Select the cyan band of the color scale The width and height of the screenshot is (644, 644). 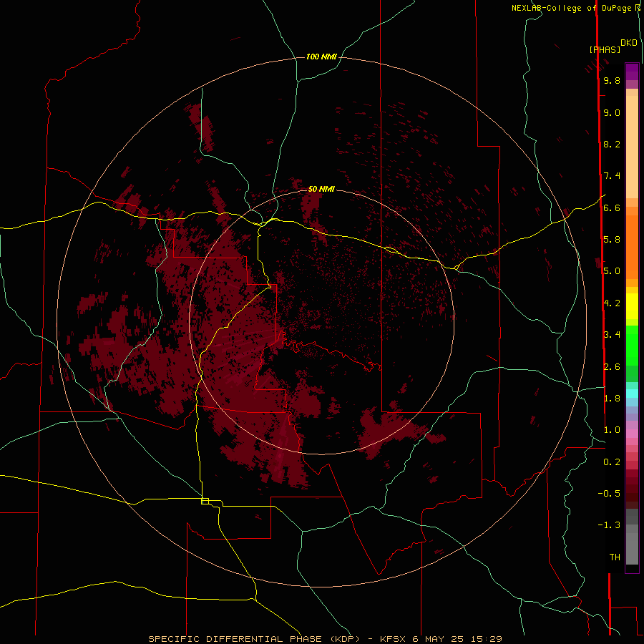click(632, 394)
